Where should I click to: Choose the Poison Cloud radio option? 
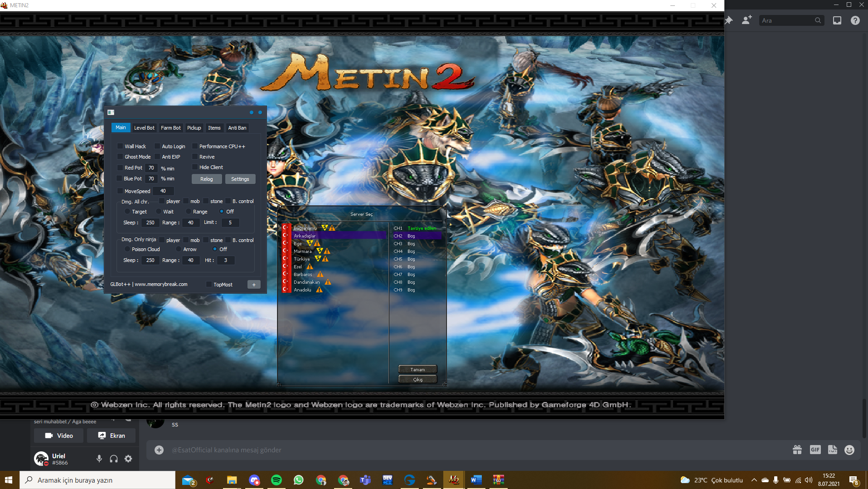coord(127,249)
